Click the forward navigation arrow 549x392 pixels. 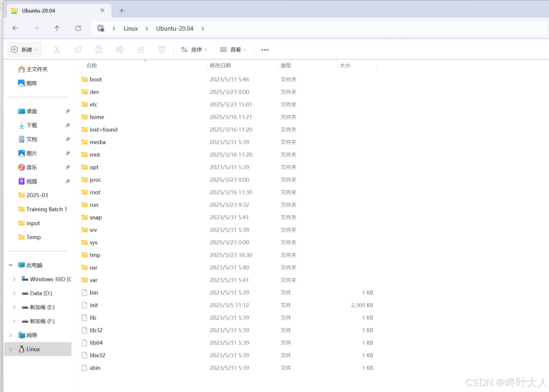(x=36, y=28)
